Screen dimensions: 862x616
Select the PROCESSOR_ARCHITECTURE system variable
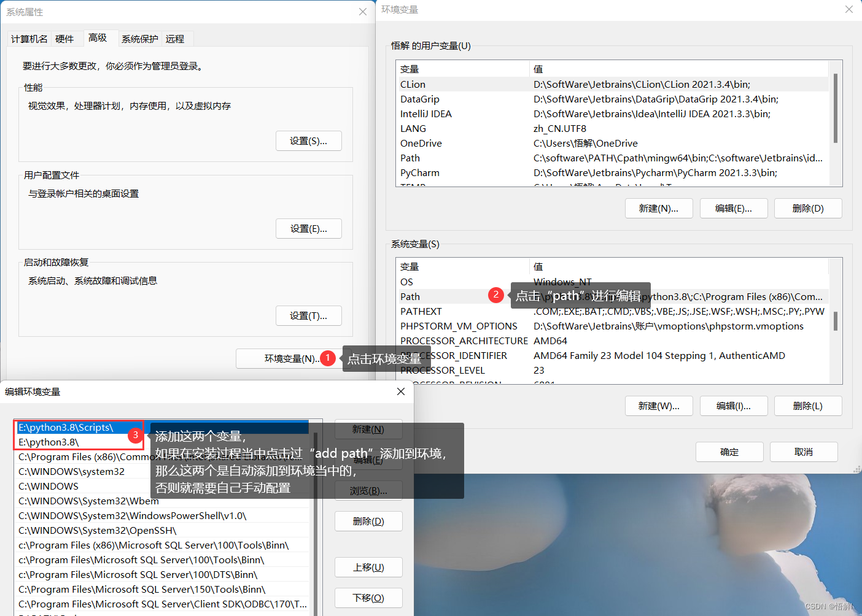(612, 341)
